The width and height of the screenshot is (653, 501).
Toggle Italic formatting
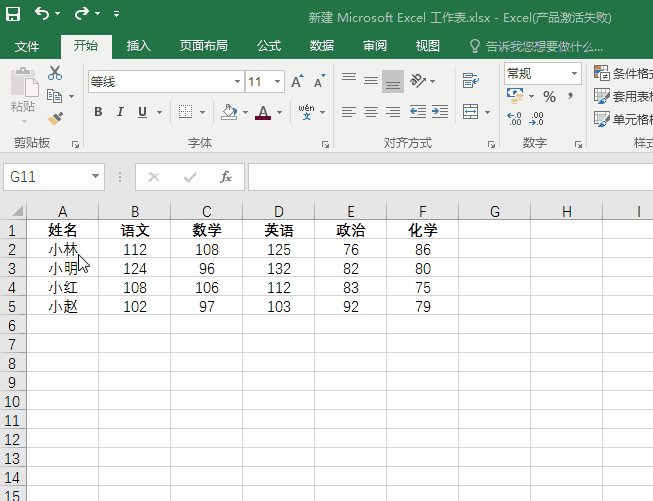120,112
